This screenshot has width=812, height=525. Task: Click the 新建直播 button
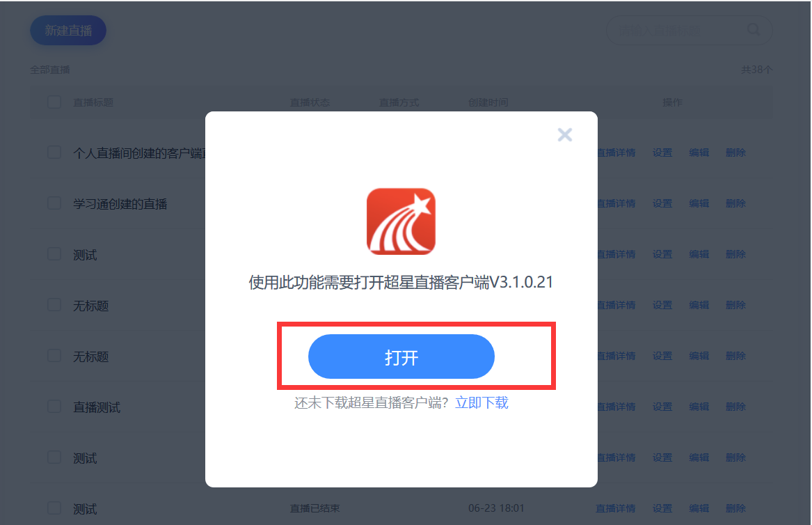pos(68,31)
